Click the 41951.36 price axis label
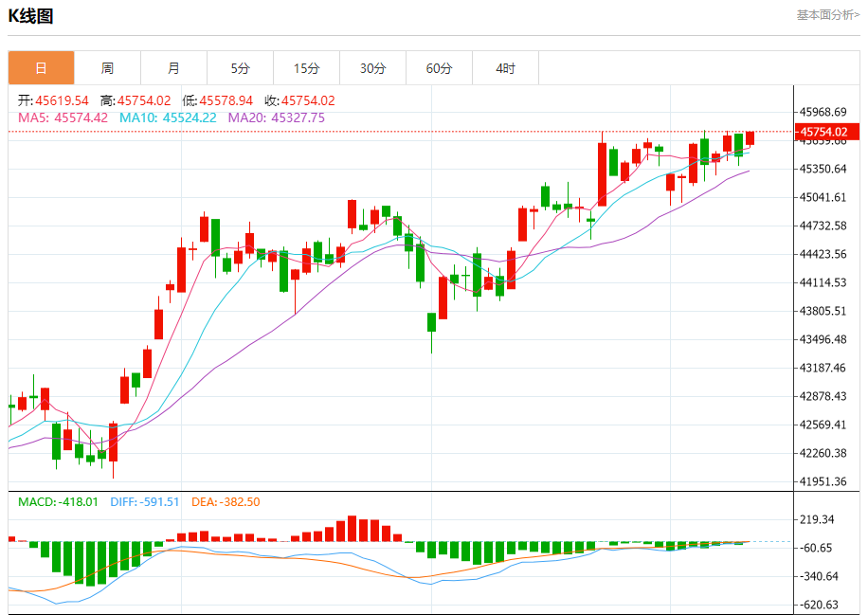The width and height of the screenshot is (868, 615). tap(823, 481)
